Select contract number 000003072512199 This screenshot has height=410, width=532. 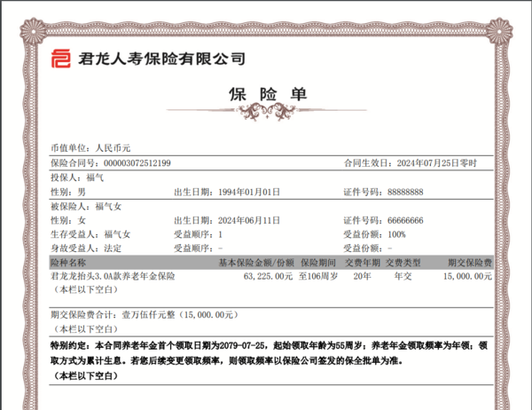tap(137, 163)
